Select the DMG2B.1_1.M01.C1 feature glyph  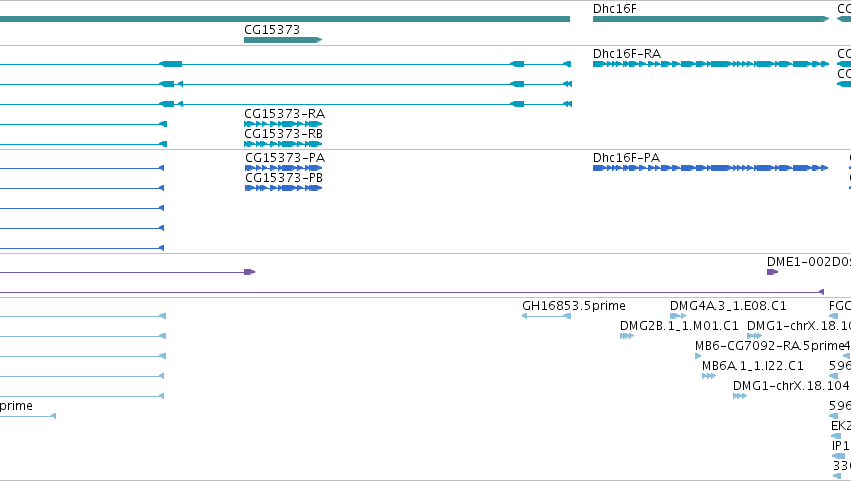[x=627, y=336]
